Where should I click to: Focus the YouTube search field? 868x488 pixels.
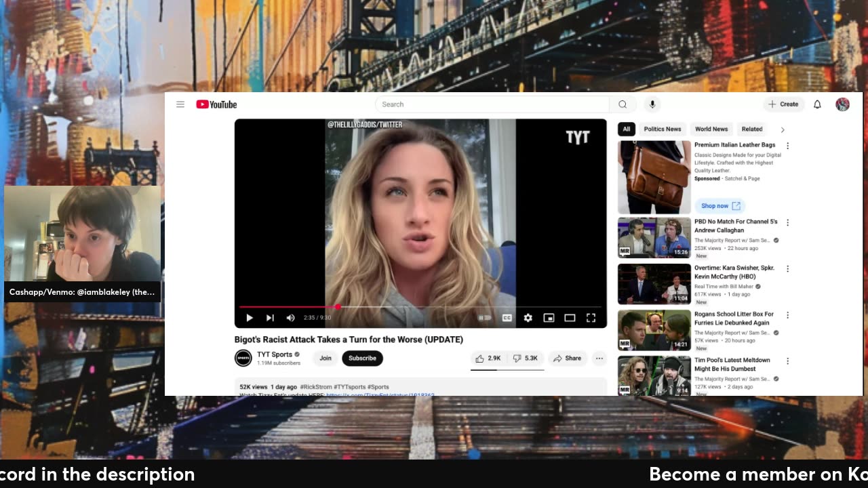(x=492, y=104)
